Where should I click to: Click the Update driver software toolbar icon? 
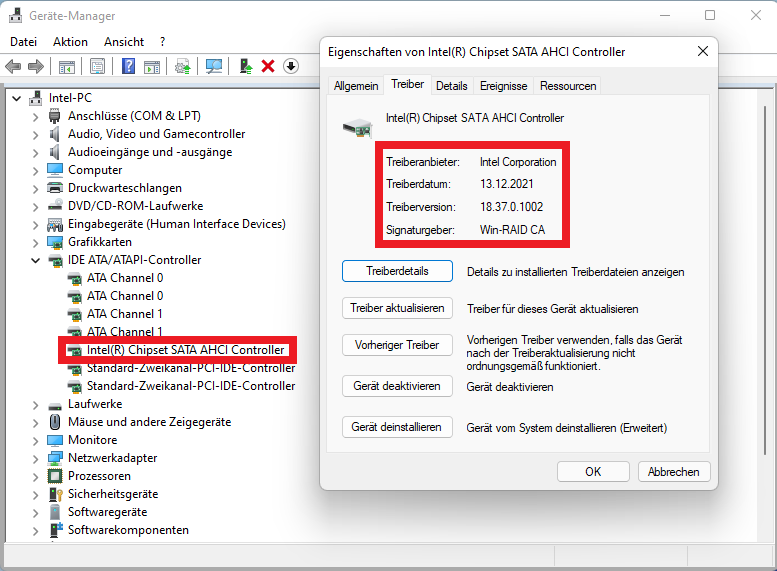[183, 66]
